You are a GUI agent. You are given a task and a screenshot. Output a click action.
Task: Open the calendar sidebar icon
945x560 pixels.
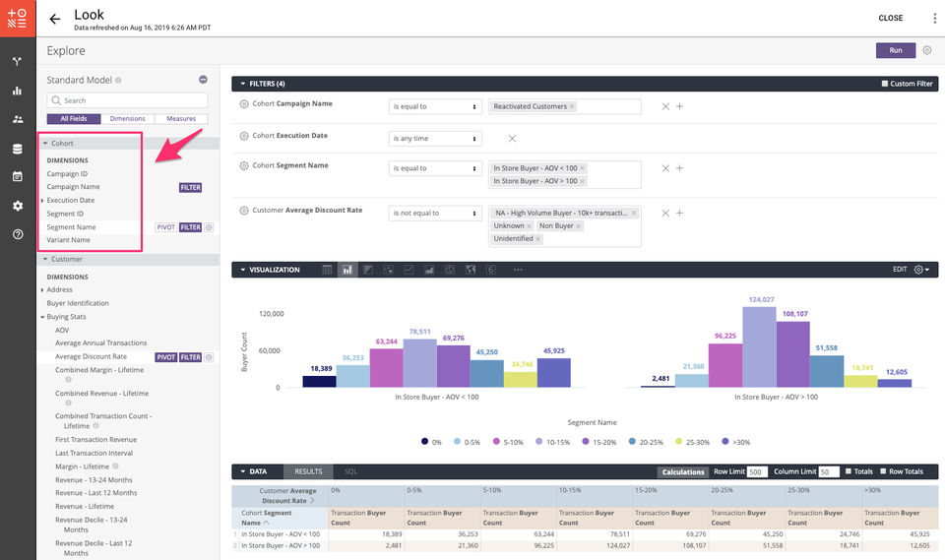18,176
